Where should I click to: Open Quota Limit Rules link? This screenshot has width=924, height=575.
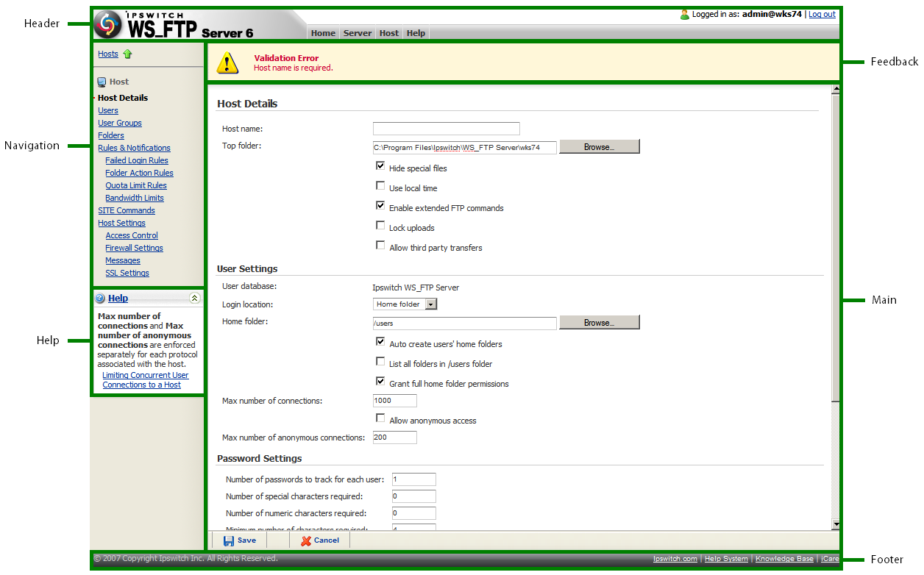[x=136, y=185]
